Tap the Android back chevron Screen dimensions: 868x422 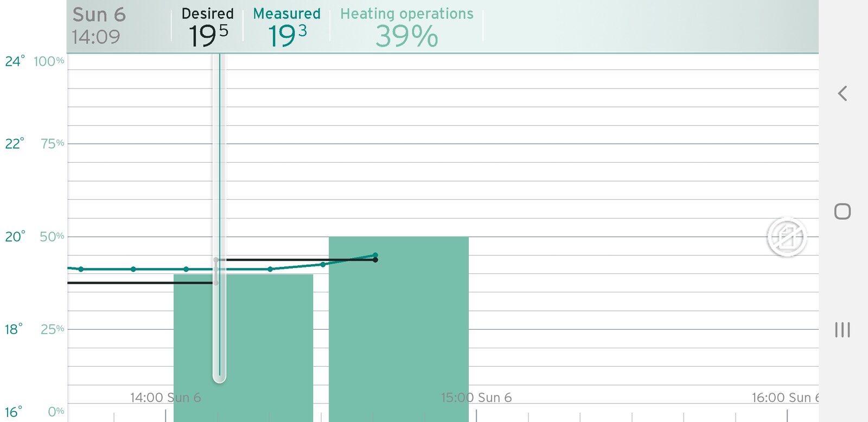tap(842, 94)
